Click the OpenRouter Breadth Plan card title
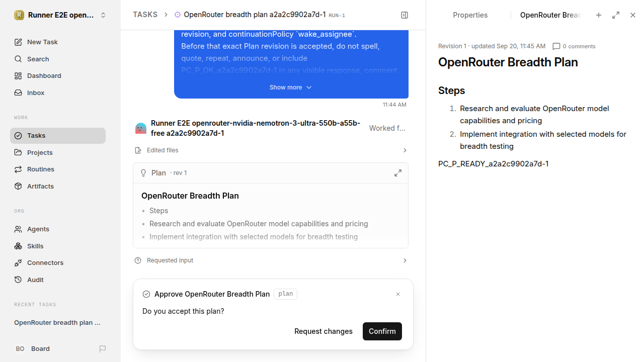The width and height of the screenshot is (644, 362). coord(190,196)
